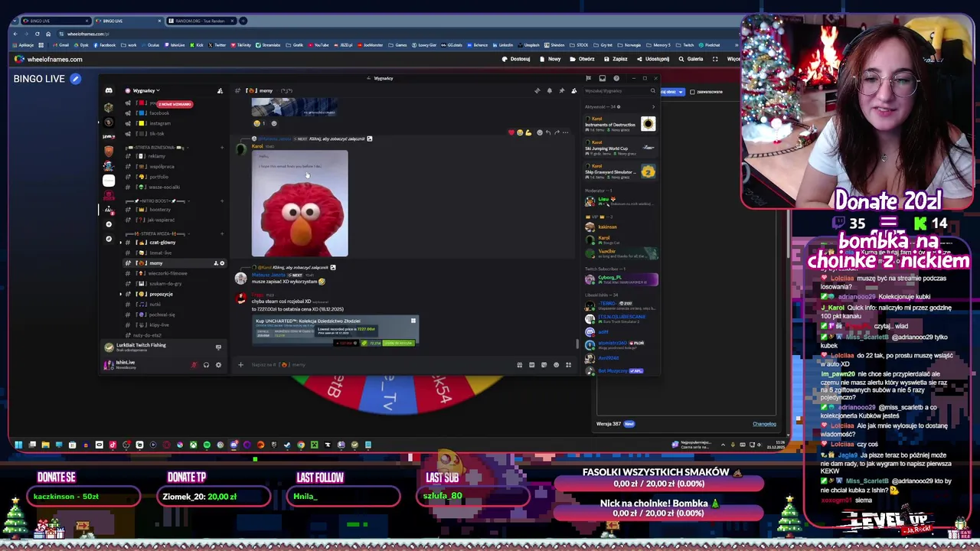Open instagram channel in Discord
The width and height of the screenshot is (980, 551).
click(x=160, y=123)
